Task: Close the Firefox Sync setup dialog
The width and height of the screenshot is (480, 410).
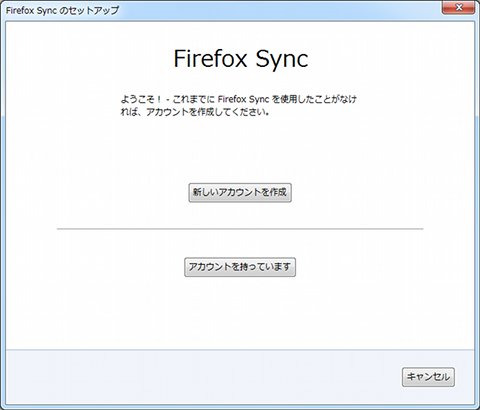Action: point(458,7)
